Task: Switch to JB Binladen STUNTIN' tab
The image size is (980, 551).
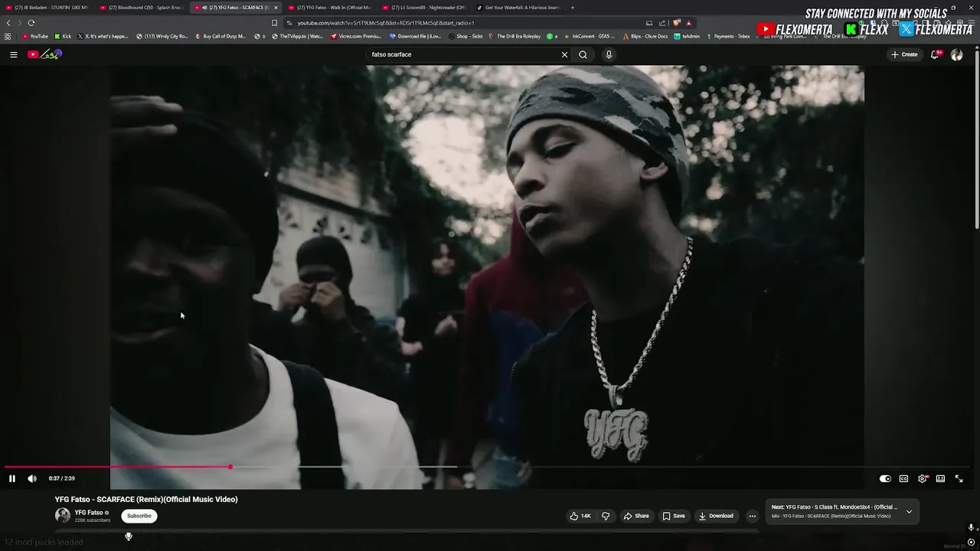Action: pyautogui.click(x=47, y=8)
